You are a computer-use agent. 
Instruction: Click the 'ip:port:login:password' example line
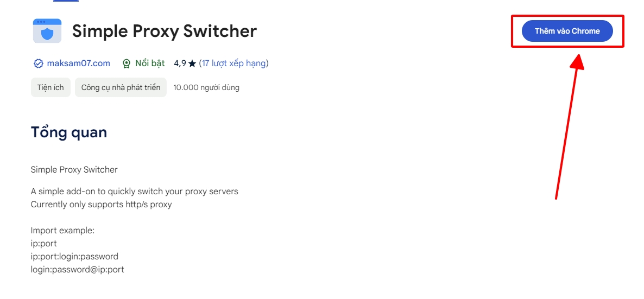[74, 256]
